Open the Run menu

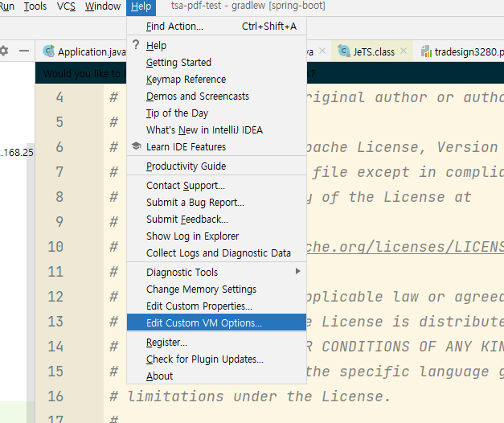[x=6, y=6]
